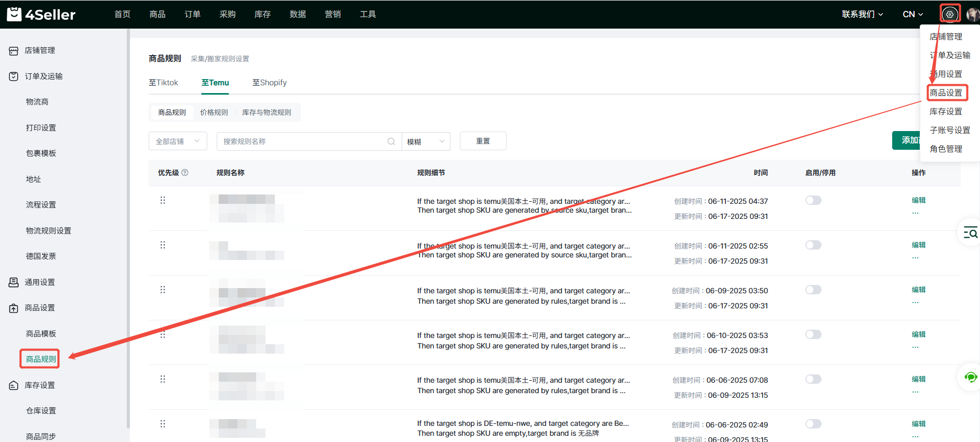
Task: Click the 通用设置 sidebar icon
Action: (x=14, y=282)
